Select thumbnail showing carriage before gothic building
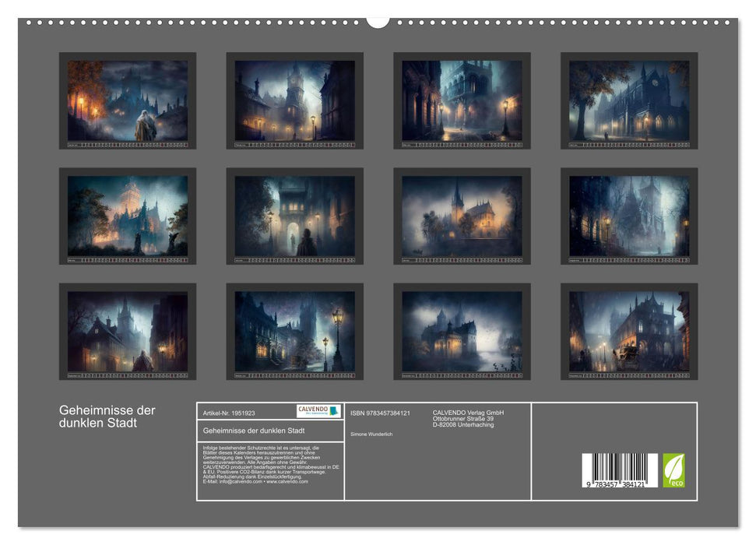This screenshot has height=545, width=756. pos(629,331)
